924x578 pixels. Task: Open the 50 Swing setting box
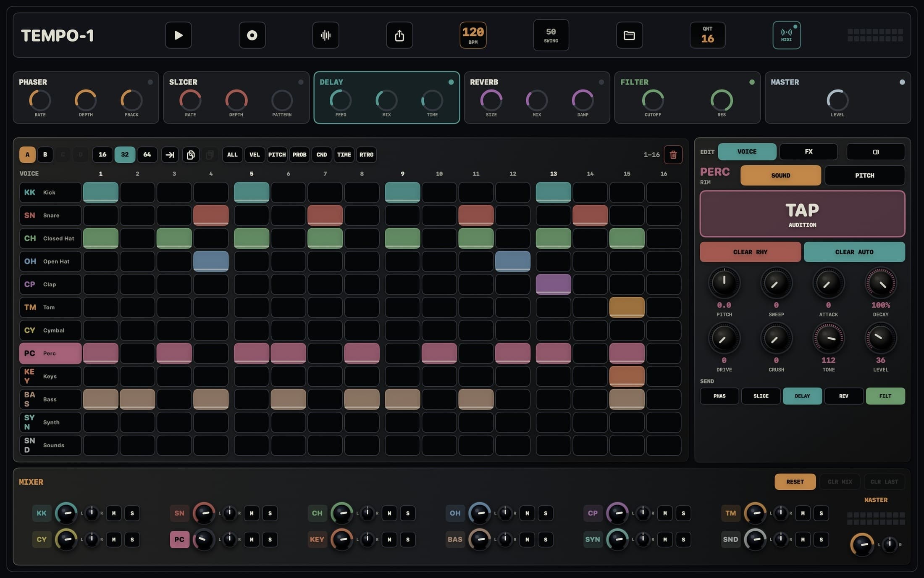(x=551, y=35)
